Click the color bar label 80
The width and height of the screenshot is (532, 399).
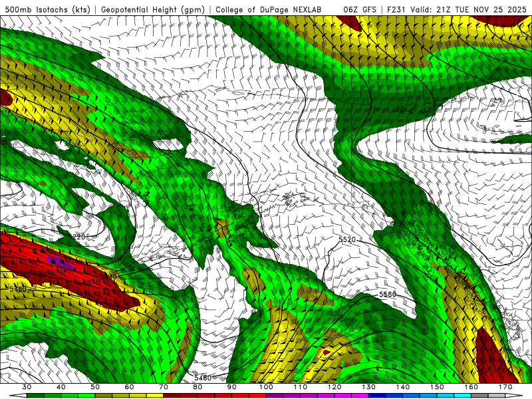click(x=198, y=387)
